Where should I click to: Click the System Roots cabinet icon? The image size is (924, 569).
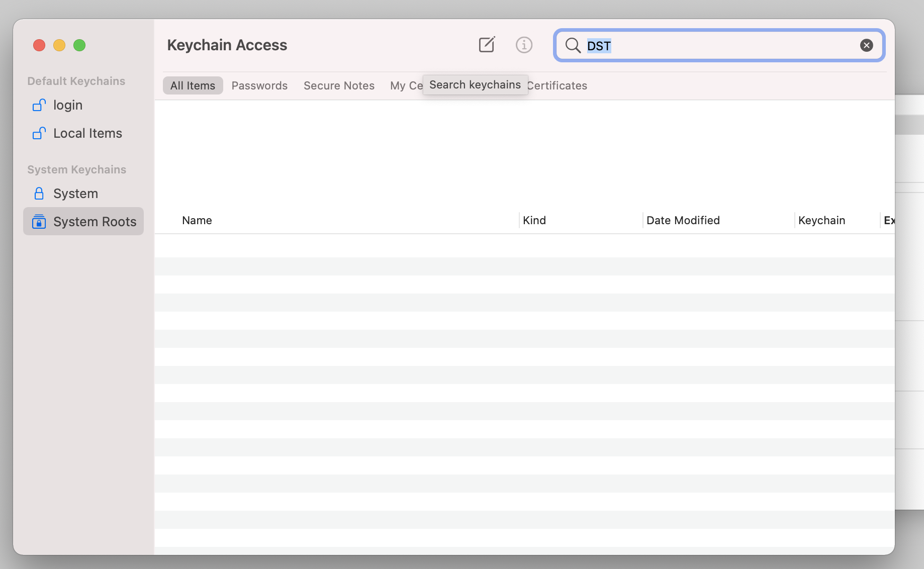39,222
